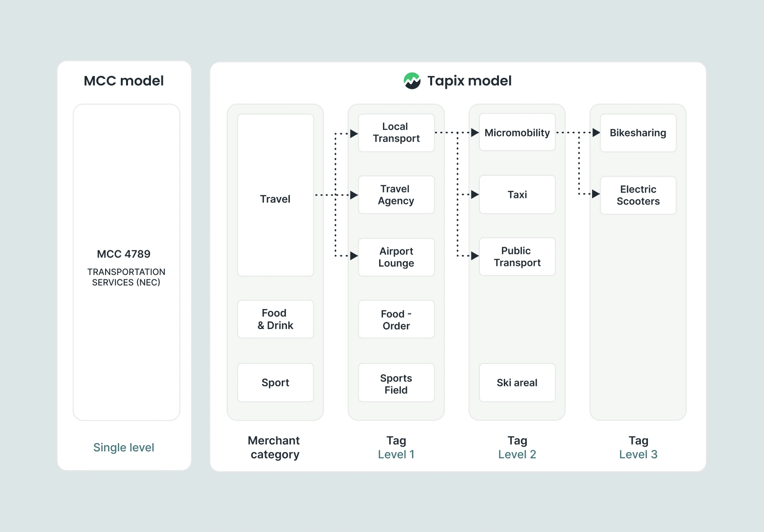Click the Tapix logo icon

(412, 81)
